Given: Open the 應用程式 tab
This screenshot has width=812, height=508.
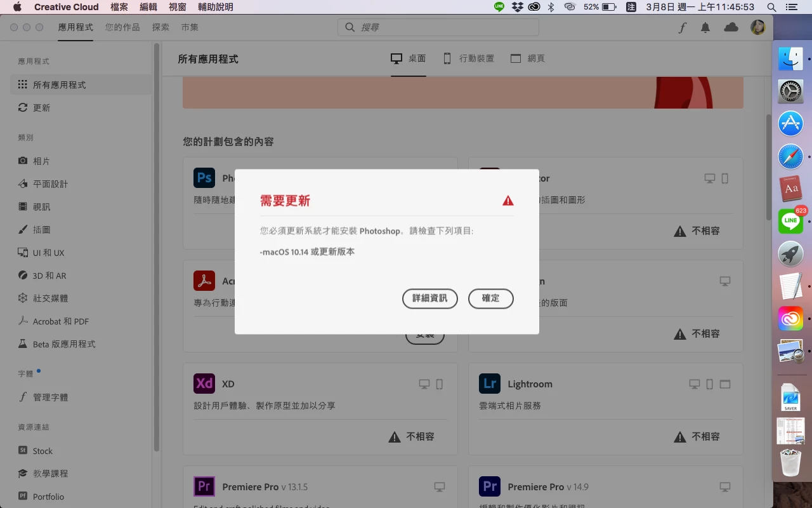Looking at the screenshot, I should pos(75,27).
